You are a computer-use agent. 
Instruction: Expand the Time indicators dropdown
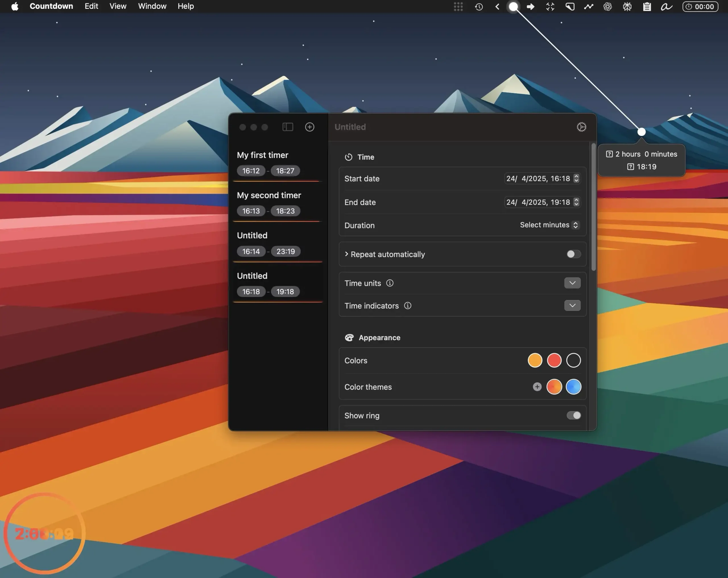572,306
